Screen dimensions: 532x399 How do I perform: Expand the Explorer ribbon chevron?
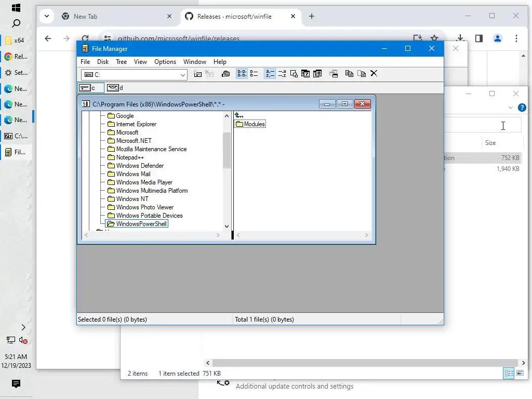pyautogui.click(x=511, y=108)
